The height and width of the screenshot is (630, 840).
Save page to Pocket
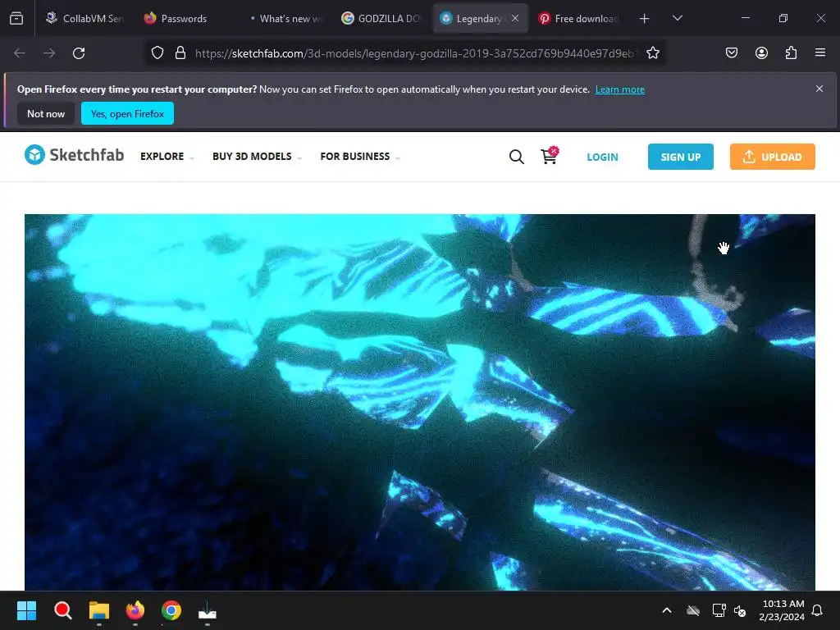click(x=731, y=53)
